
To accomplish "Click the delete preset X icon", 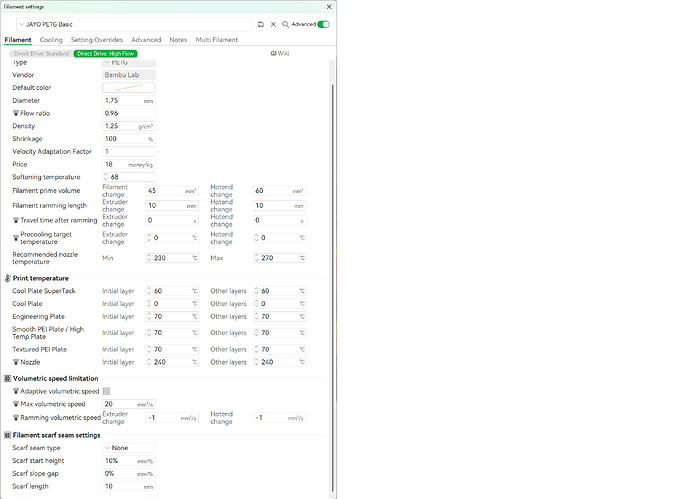I will [273, 24].
